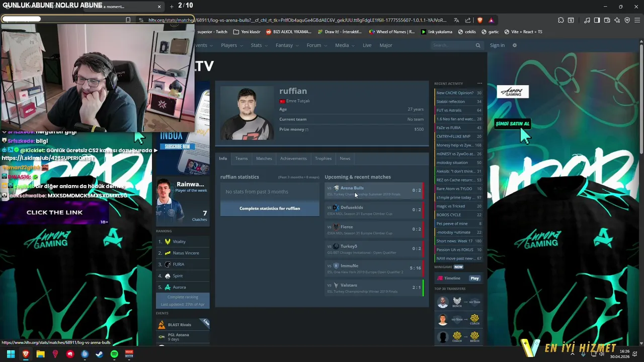Open the new tab plus button
Screen dimensions: 644x362
coord(172,7)
